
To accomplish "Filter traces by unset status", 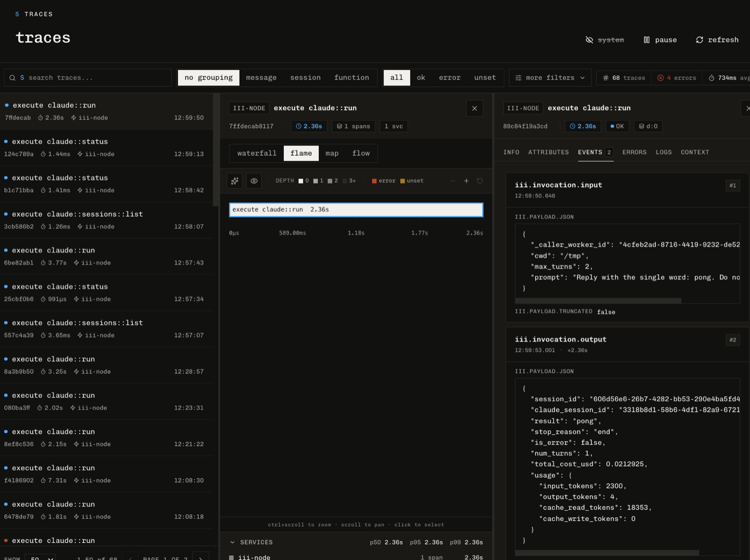I will (x=485, y=78).
